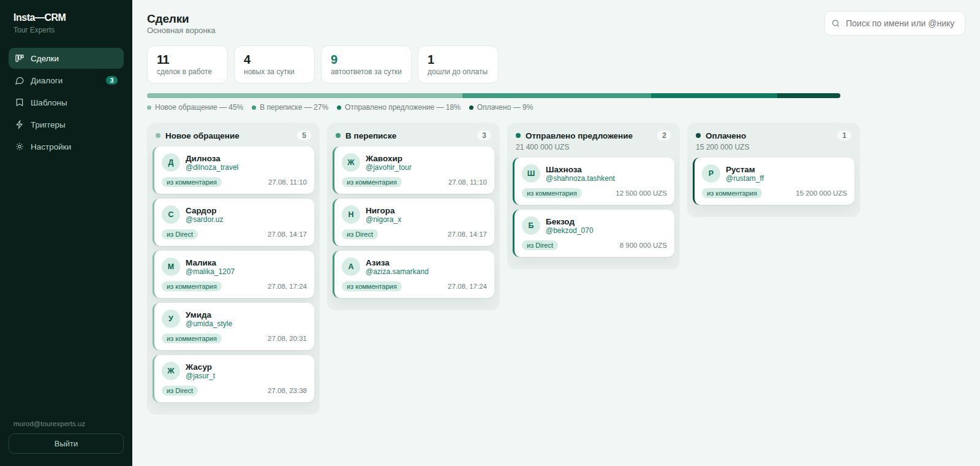Click Жасур's avatar letter Ж
980x466 pixels.
tap(171, 371)
